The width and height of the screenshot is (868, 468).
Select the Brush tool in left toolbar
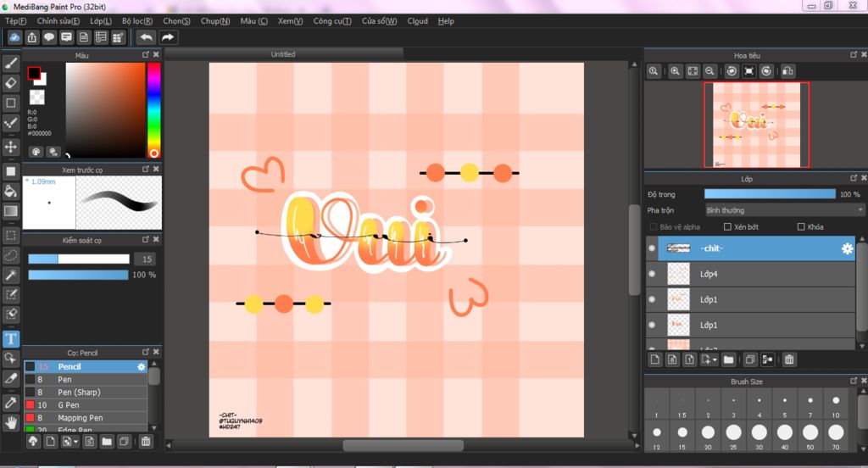pyautogui.click(x=10, y=64)
